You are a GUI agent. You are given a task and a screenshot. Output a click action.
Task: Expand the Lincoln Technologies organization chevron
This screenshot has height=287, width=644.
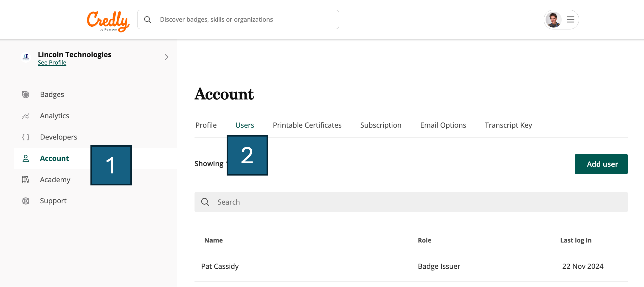tap(166, 57)
